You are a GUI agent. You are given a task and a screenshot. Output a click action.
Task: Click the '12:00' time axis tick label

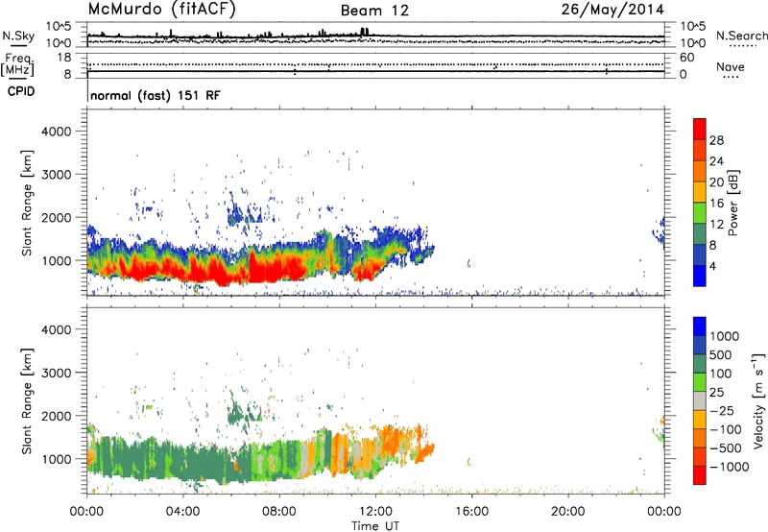(x=375, y=512)
